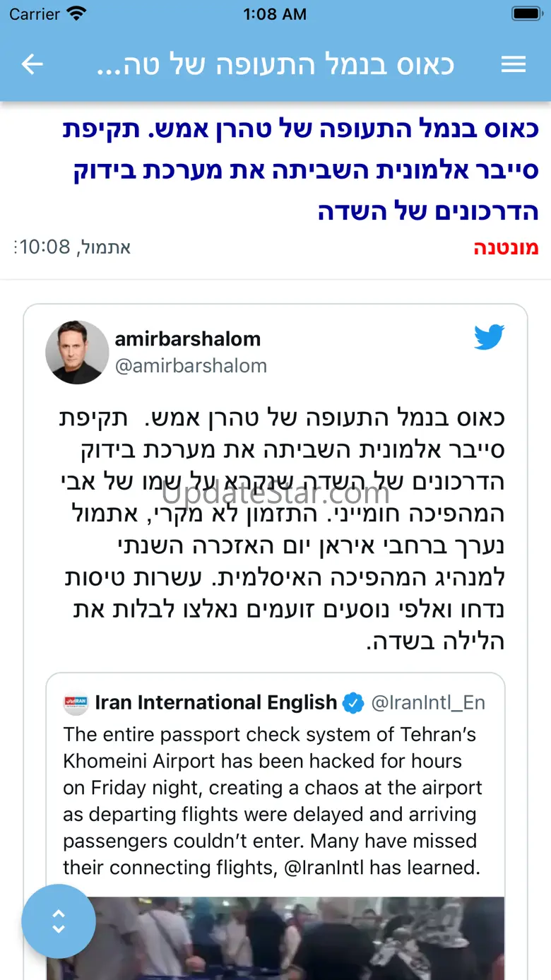Open the @IranIntl_En handle
Screen dimensions: 551x980
pos(428,702)
